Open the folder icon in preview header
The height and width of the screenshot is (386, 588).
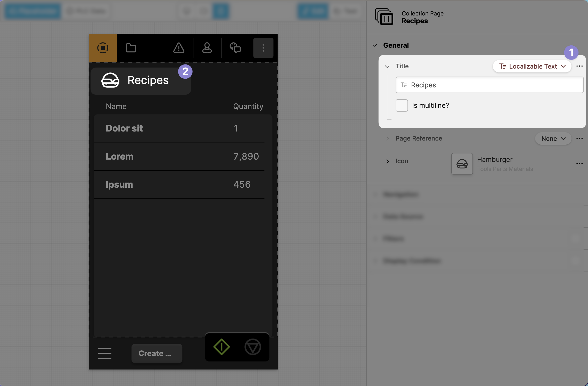point(131,48)
